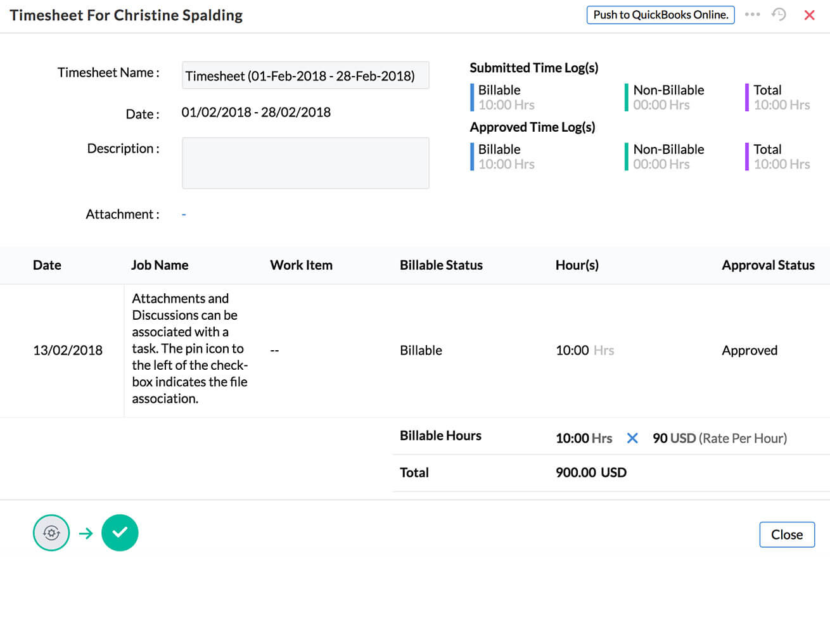This screenshot has width=830, height=644.
Task: Open the timesheet history clock icon
Action: pyautogui.click(x=779, y=15)
